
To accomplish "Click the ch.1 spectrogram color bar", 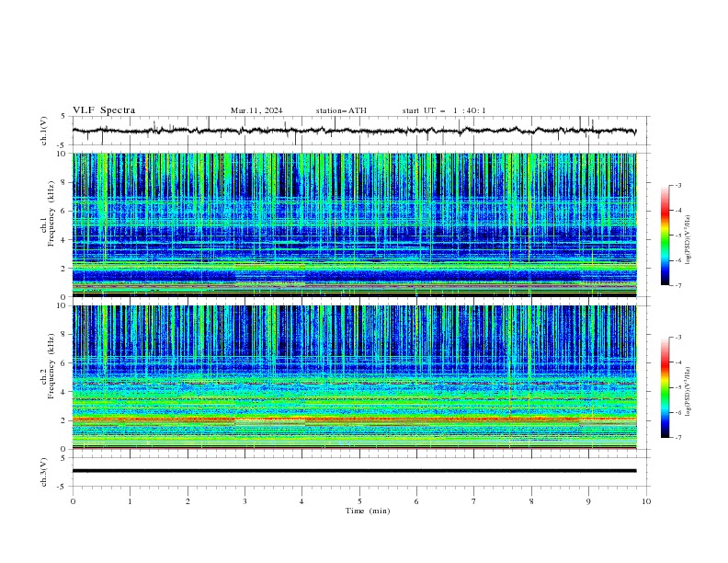I will pos(665,236).
